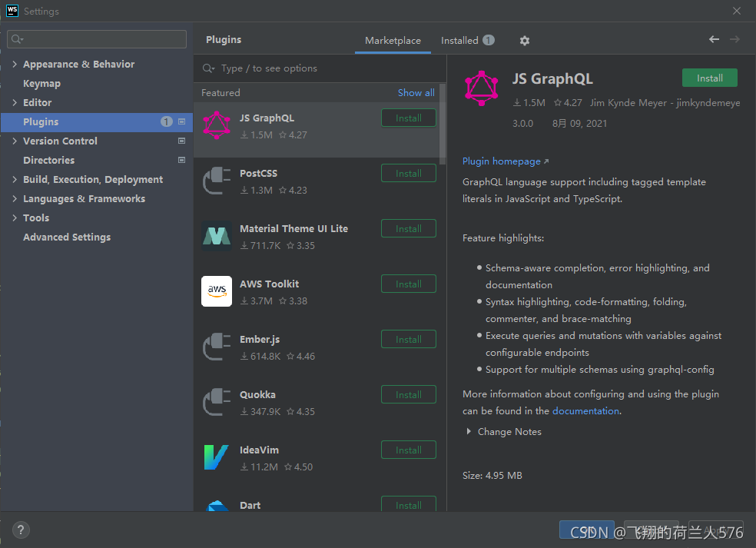
Task: Select the AWS Toolkit plugin name
Action: pos(269,284)
